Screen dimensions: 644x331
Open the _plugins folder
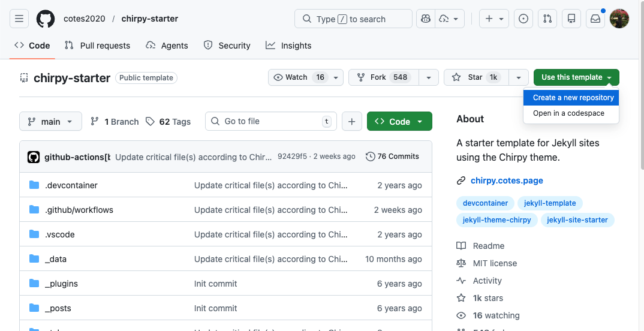click(x=61, y=284)
